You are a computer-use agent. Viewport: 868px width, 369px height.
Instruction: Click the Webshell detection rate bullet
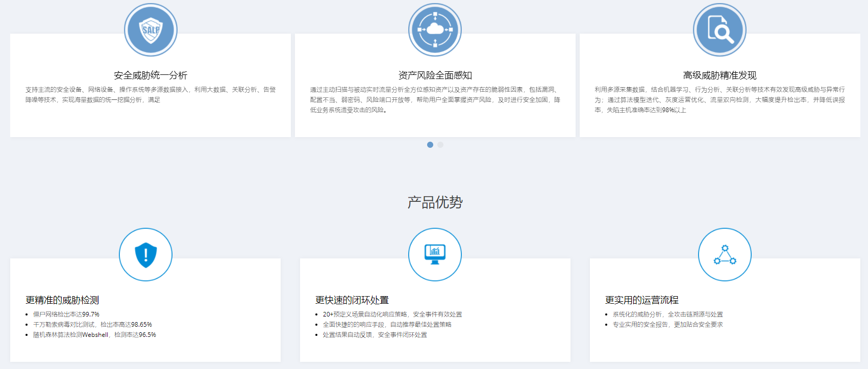(x=94, y=335)
